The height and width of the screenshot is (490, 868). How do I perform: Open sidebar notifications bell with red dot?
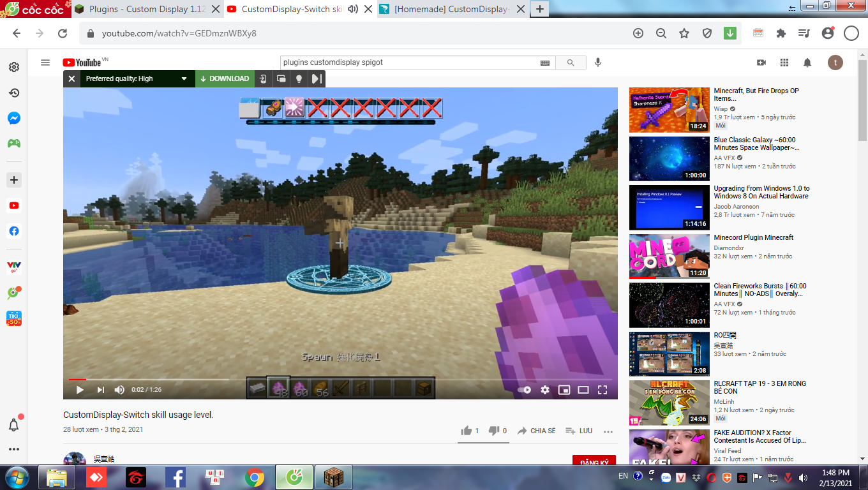[14, 424]
